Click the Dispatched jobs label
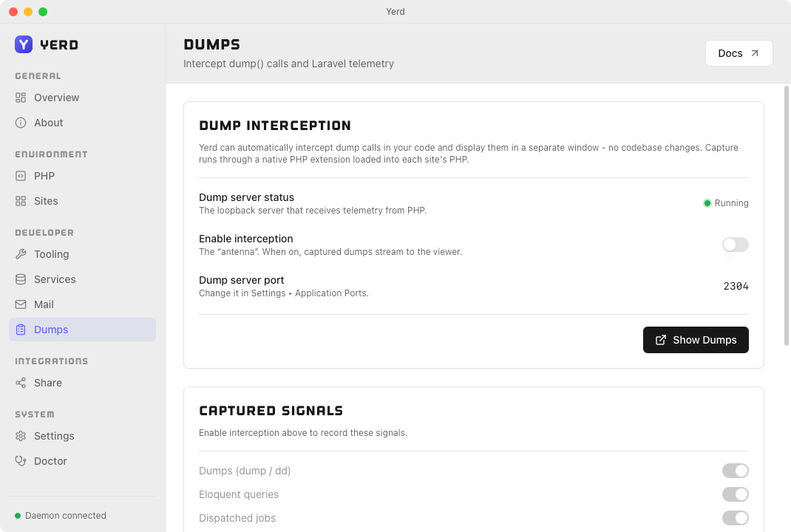This screenshot has height=532, width=791. click(x=237, y=519)
